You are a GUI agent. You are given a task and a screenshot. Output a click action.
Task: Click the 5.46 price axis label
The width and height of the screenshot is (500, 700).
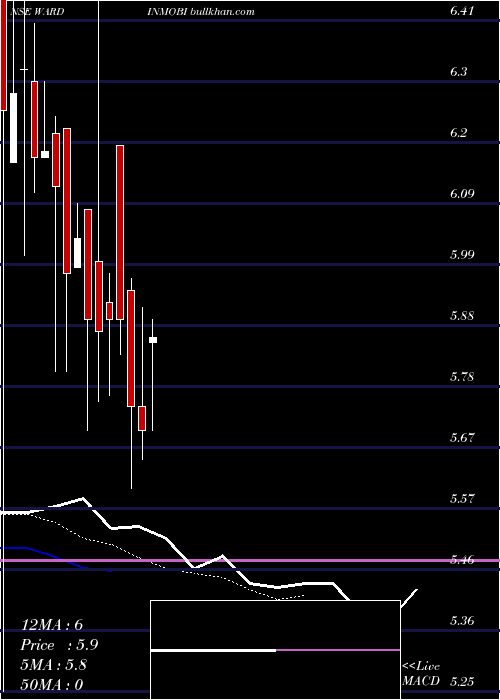click(462, 559)
